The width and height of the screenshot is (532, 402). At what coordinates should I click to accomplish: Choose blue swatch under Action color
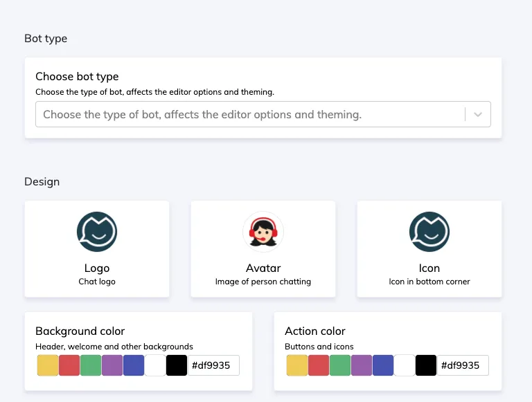pos(383,365)
